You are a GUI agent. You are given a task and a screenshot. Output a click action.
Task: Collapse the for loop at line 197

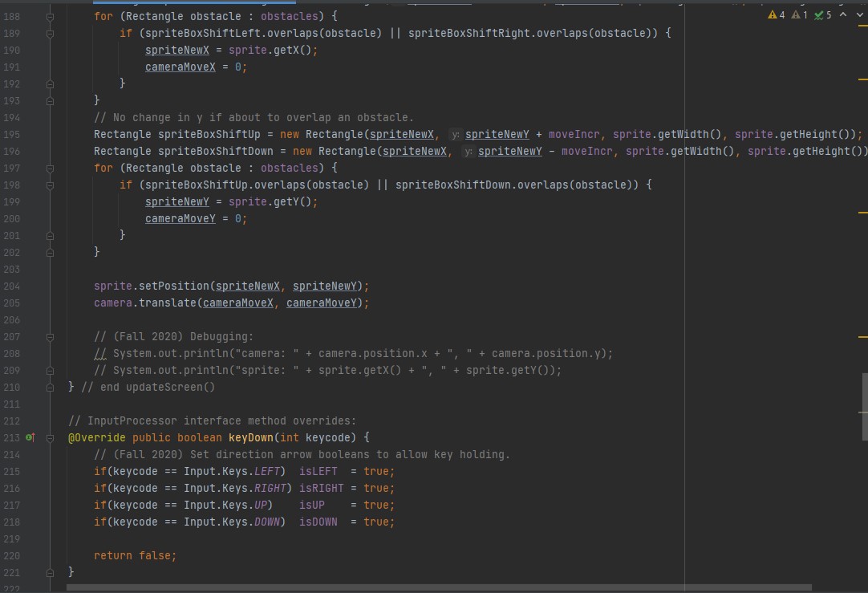49,168
